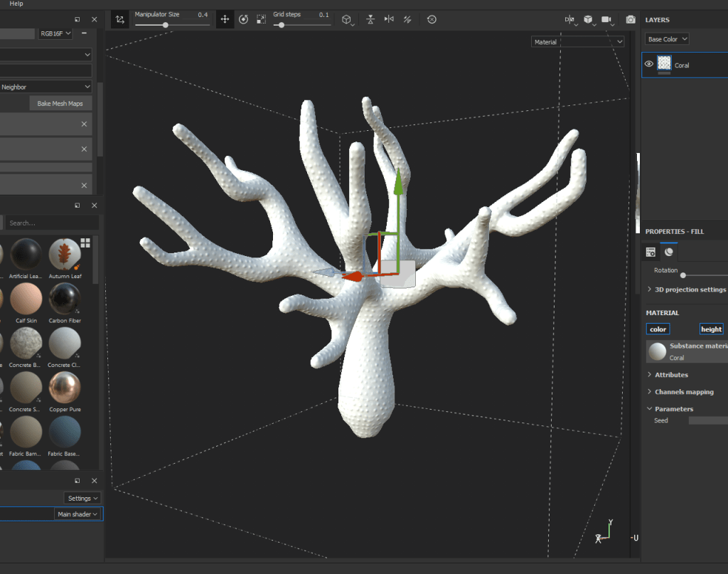Toggle the height channel for the material

coord(711,329)
